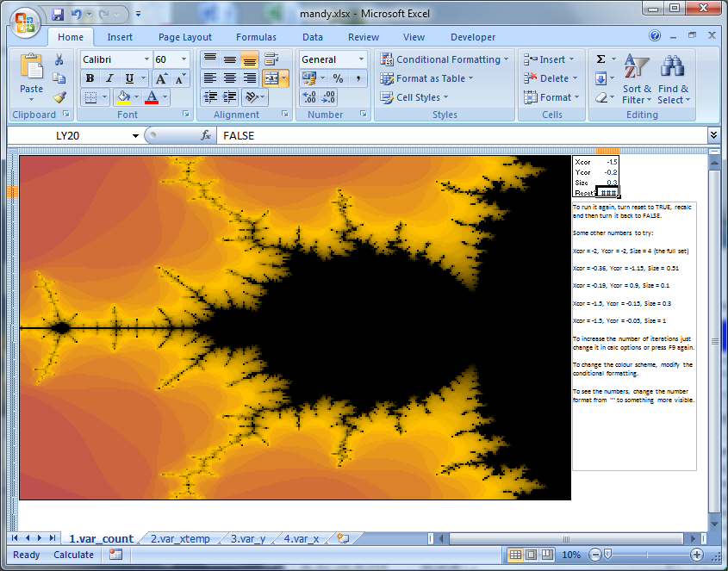The image size is (728, 571).
Task: Copy the selected cells
Action: [59, 78]
